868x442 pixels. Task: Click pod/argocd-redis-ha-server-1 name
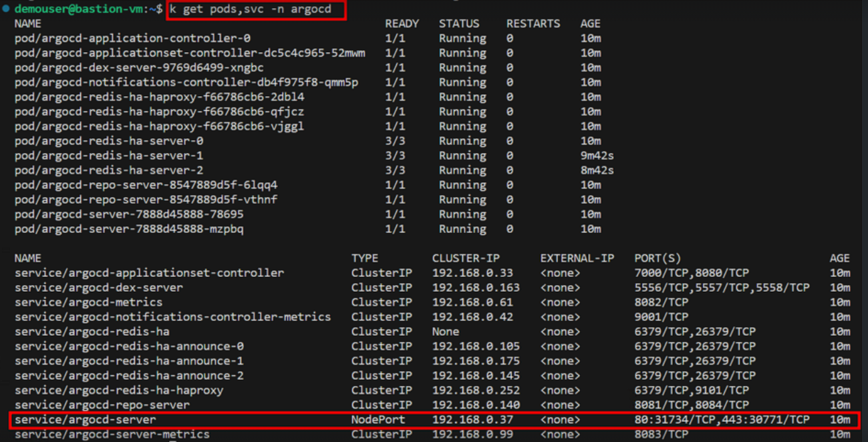(109, 156)
